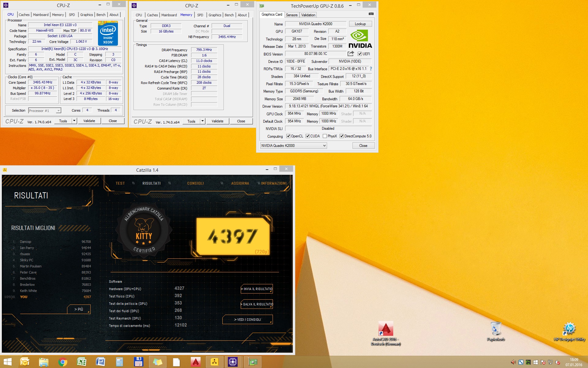The width and height of the screenshot is (588, 368).
Task: Open the CONSIGLI tab in Catzilla
Action: pos(195,183)
